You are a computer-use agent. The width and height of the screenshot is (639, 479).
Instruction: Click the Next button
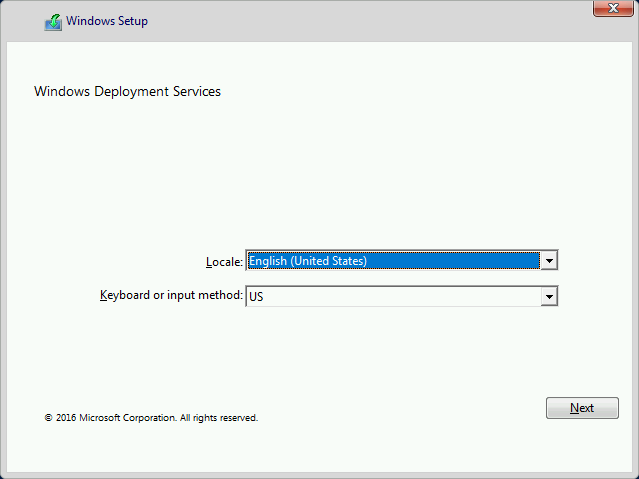(x=582, y=408)
